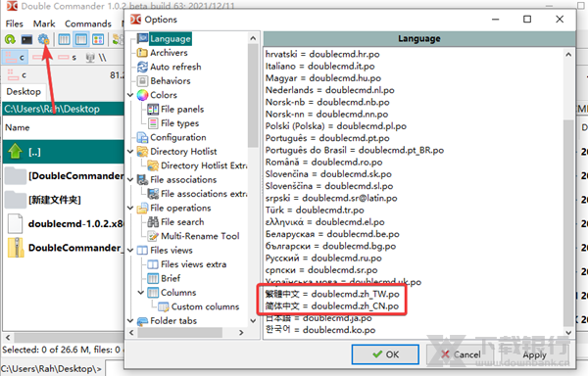
Task: Collapse the File operations tree node
Action: coord(130,209)
